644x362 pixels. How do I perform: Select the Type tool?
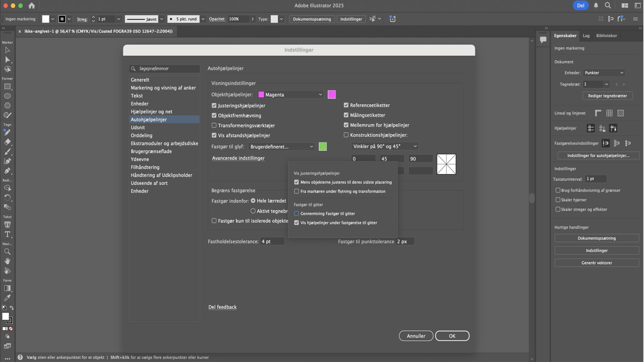click(7, 234)
